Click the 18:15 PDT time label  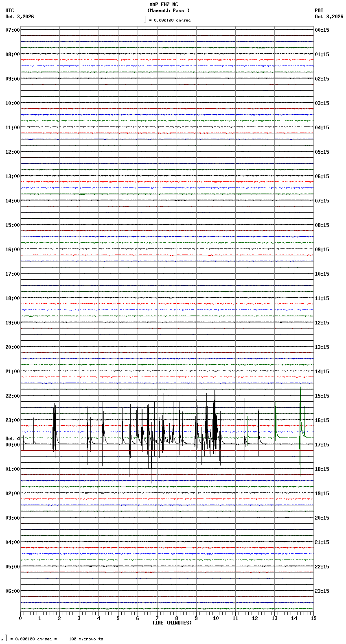tap(322, 469)
